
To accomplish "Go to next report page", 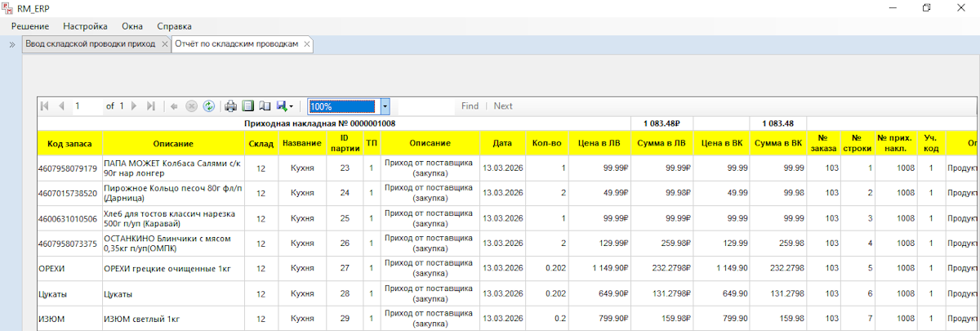I will click(x=134, y=106).
